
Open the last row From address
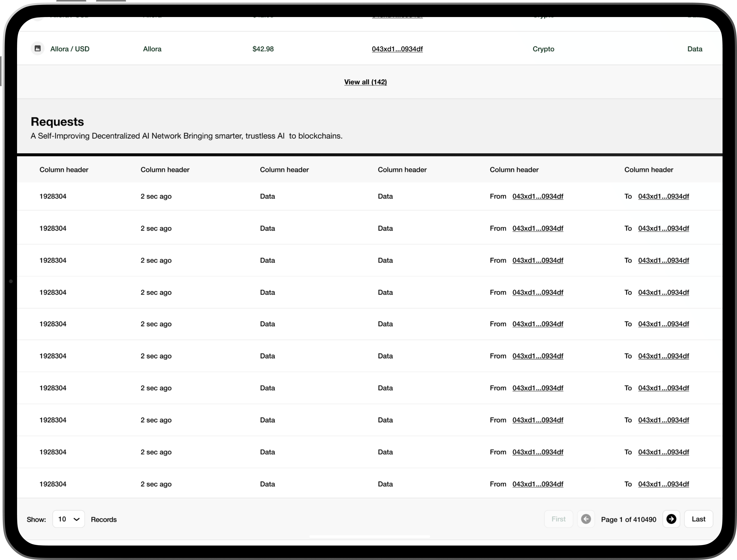coord(538,484)
